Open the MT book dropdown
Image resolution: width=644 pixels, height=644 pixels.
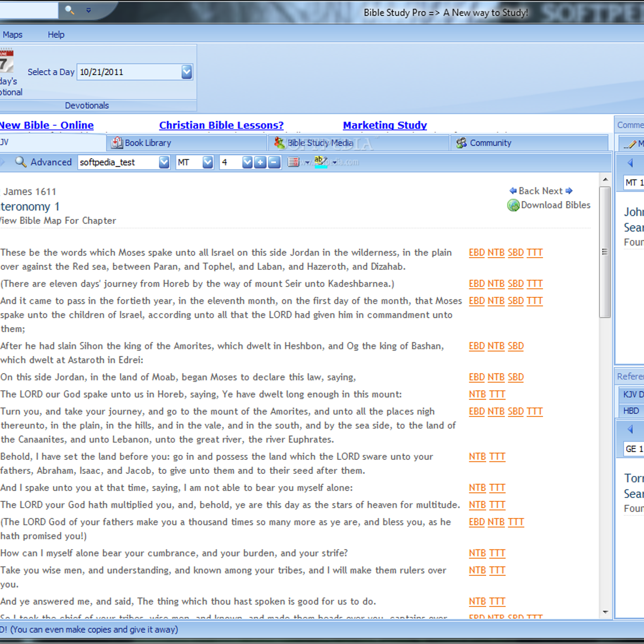(x=208, y=162)
